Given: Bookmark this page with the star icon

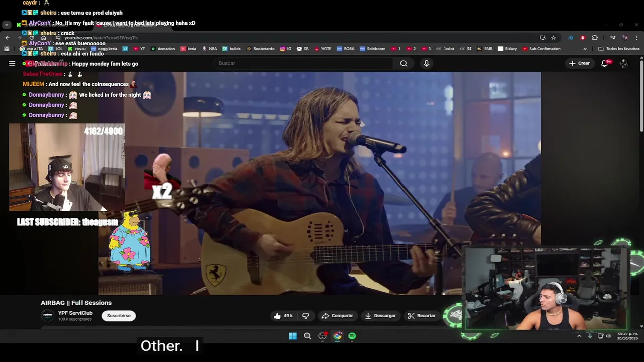Looking at the screenshot, I should (553, 38).
